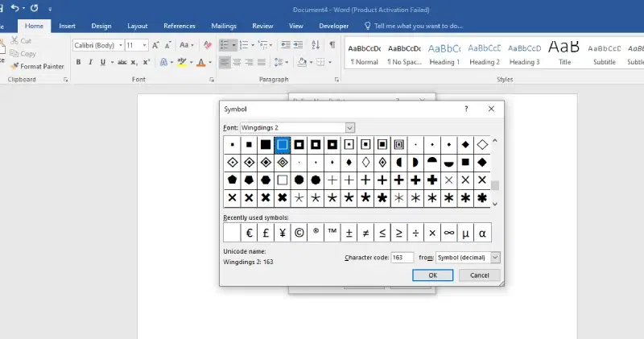Open the Calibri (Body) font name dropdown
Image resolution: width=644 pixels, height=339 pixels.
coord(120,45)
